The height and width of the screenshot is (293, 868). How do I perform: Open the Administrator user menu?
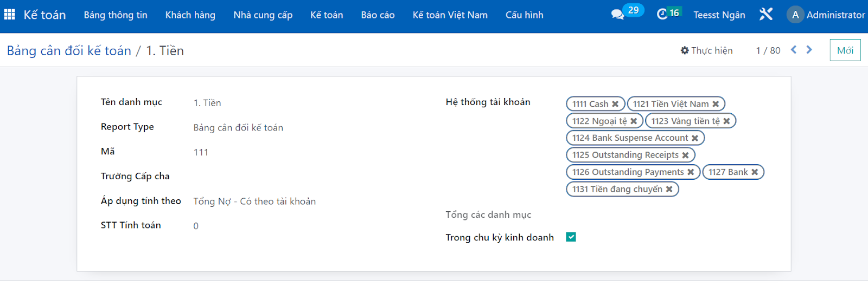point(826,15)
